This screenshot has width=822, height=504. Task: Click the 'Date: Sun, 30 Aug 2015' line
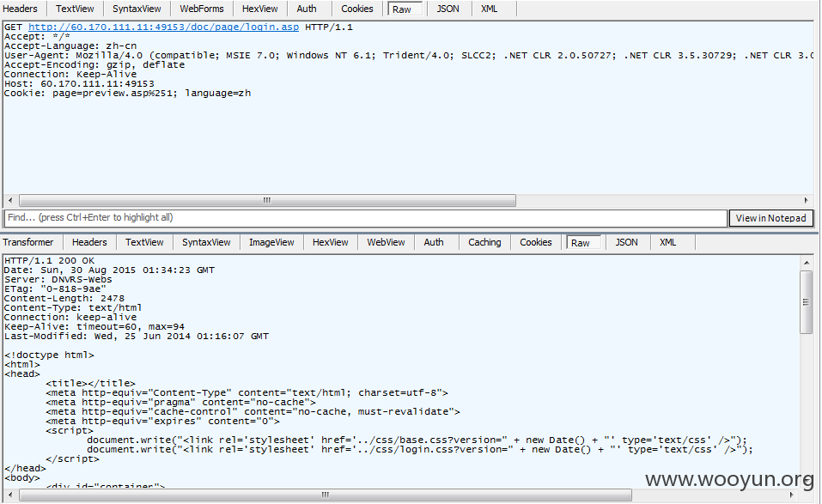109,270
